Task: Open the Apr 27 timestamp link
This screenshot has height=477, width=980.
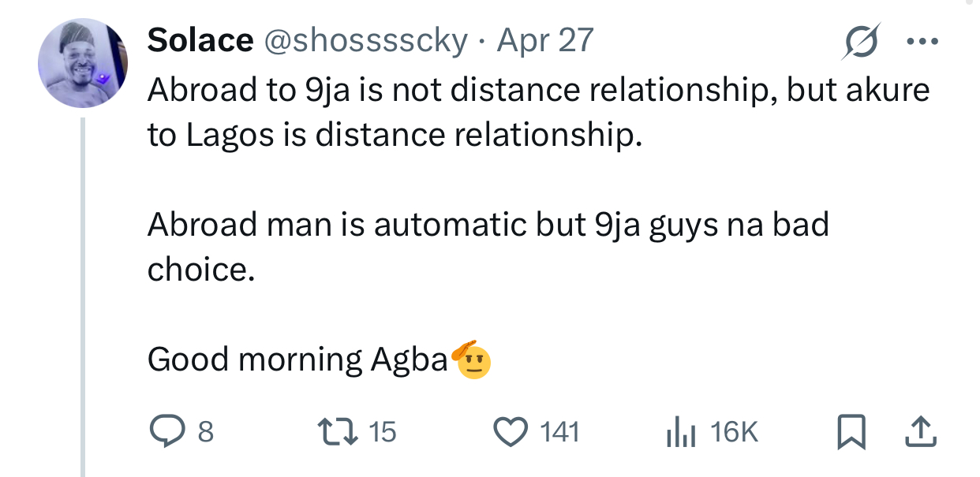Action: pyautogui.click(x=544, y=40)
